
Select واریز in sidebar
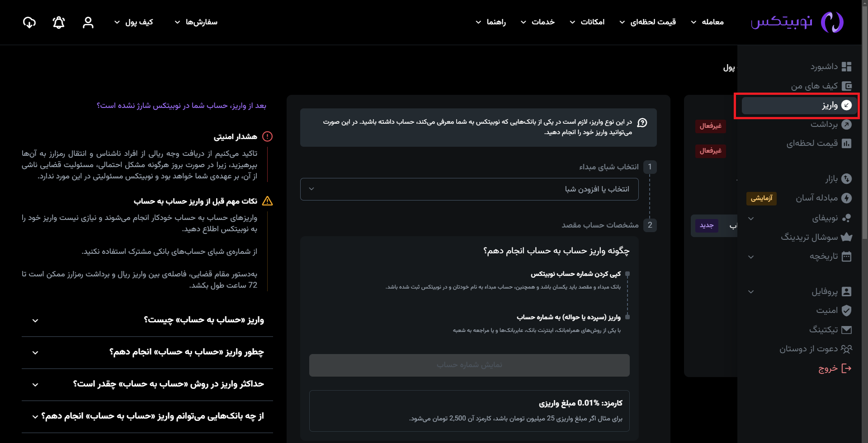pyautogui.click(x=800, y=105)
